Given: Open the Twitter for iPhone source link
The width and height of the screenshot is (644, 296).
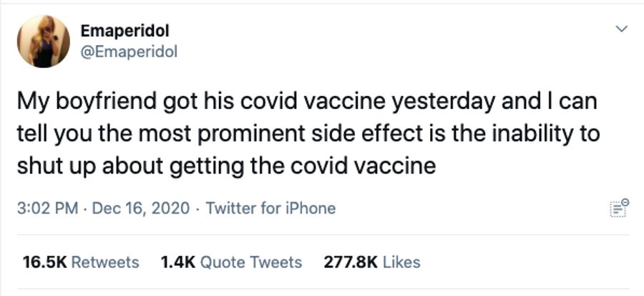Looking at the screenshot, I should (270, 209).
